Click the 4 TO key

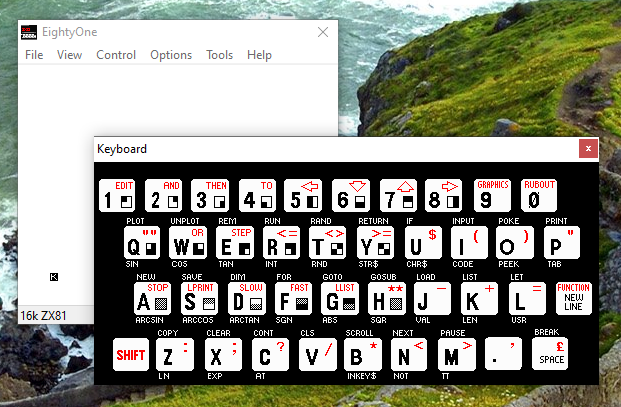[257, 196]
